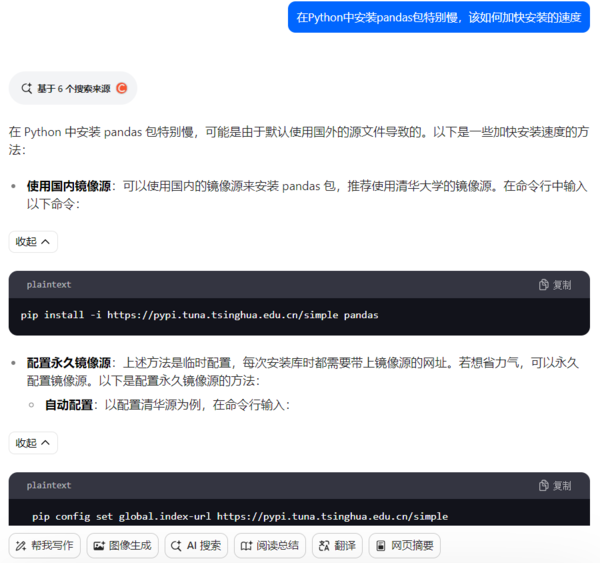600x563 pixels.
Task: Click the blue user question bubble
Action: click(x=439, y=17)
